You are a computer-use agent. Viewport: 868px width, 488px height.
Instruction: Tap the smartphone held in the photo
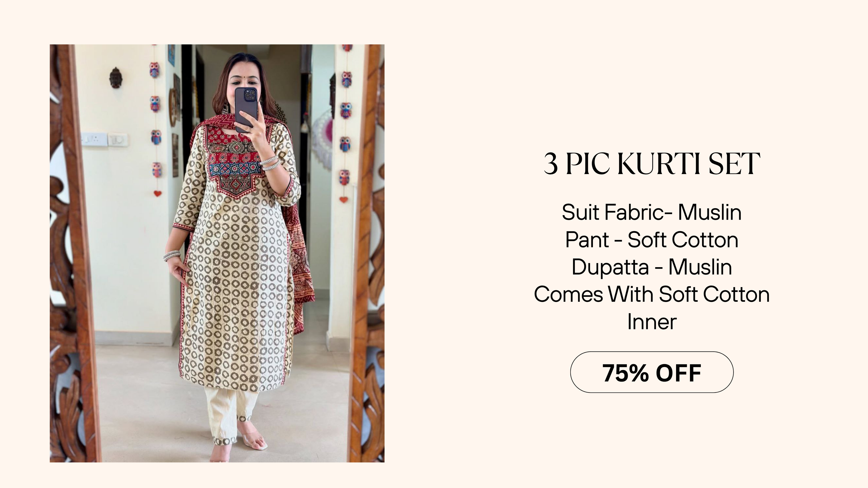246,110
